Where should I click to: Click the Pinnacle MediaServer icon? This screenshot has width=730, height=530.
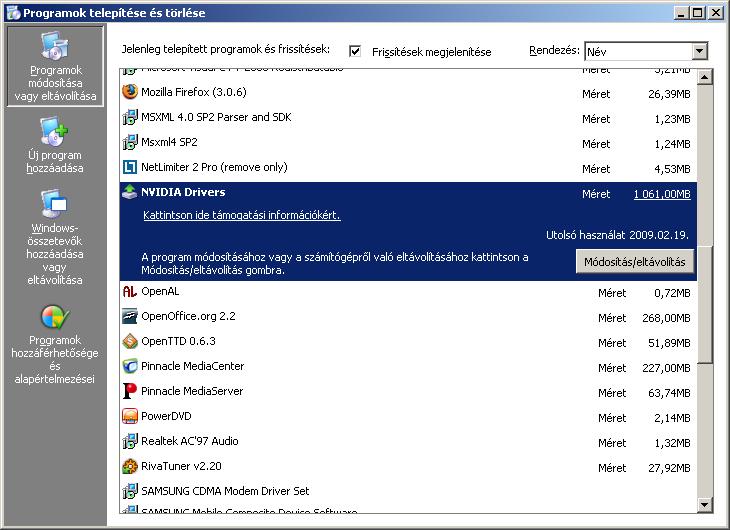[130, 391]
